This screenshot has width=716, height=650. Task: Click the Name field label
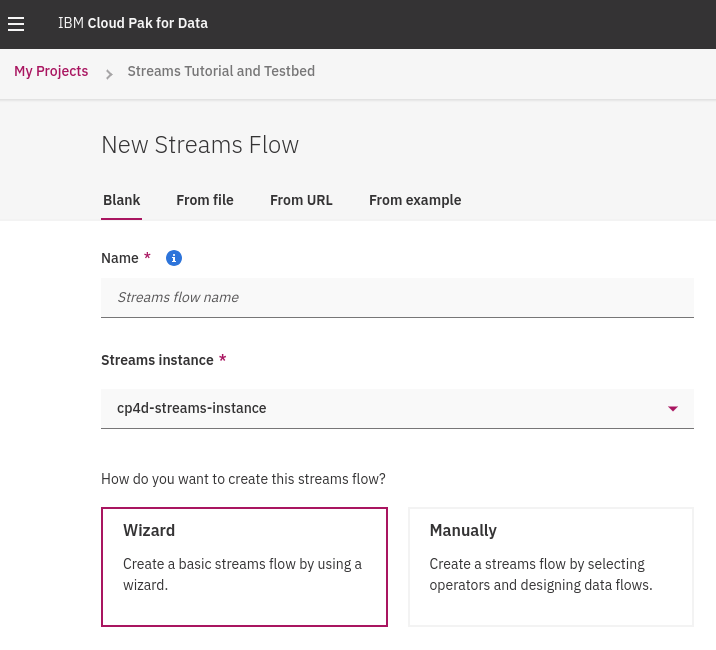click(120, 258)
